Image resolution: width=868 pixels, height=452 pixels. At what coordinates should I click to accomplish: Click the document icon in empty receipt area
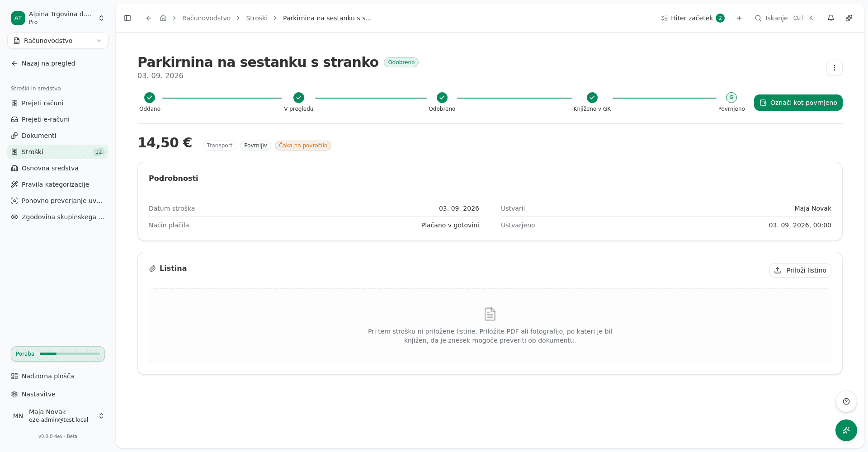pyautogui.click(x=490, y=314)
